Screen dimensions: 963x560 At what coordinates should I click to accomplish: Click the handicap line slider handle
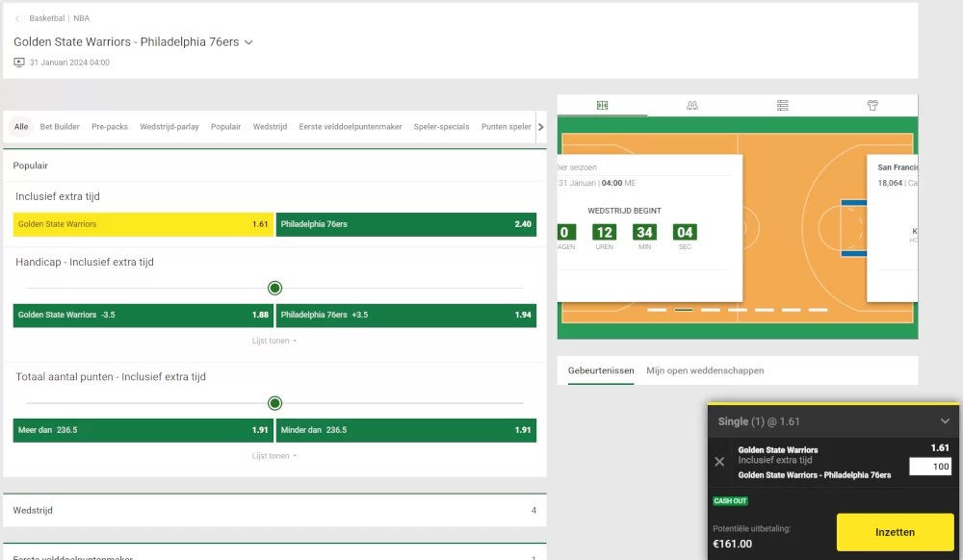(x=275, y=288)
